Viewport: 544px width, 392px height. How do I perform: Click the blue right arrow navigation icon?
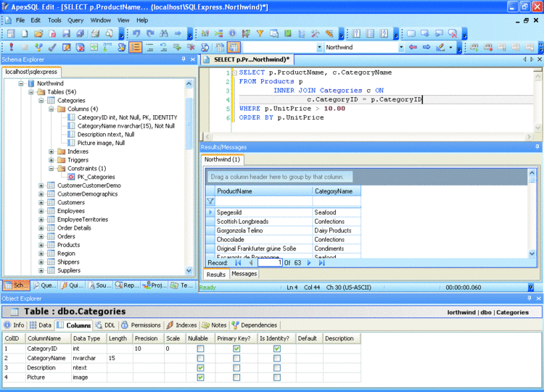426,47
